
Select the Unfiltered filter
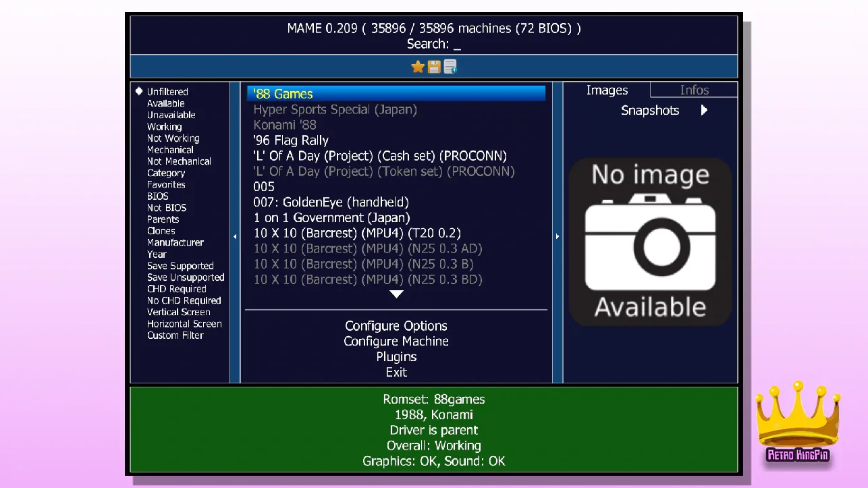[x=167, y=92]
